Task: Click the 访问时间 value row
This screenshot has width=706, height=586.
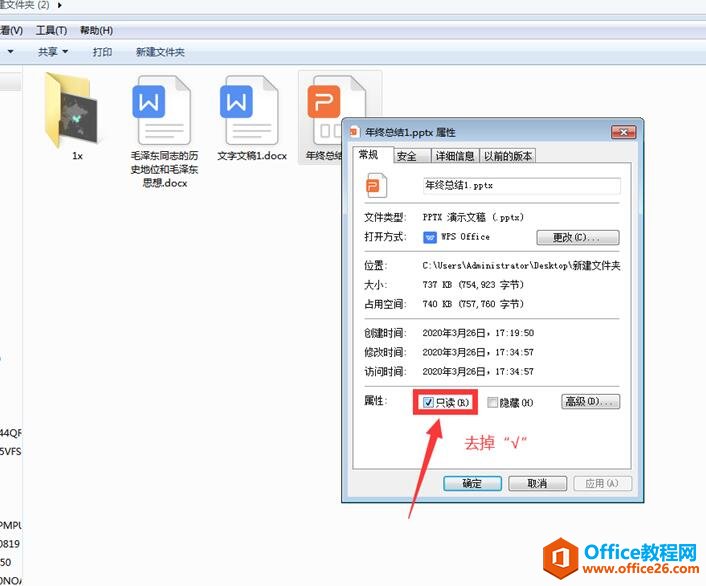Action: tap(478, 372)
